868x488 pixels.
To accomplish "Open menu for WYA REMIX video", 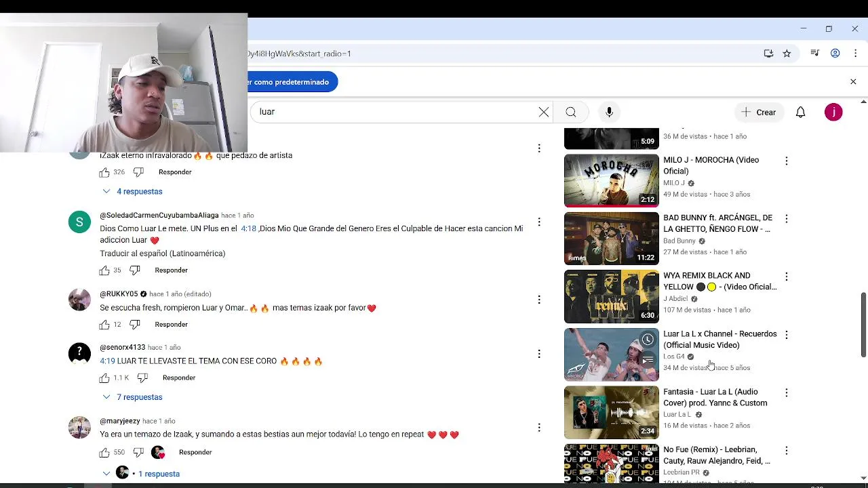I will (786, 277).
